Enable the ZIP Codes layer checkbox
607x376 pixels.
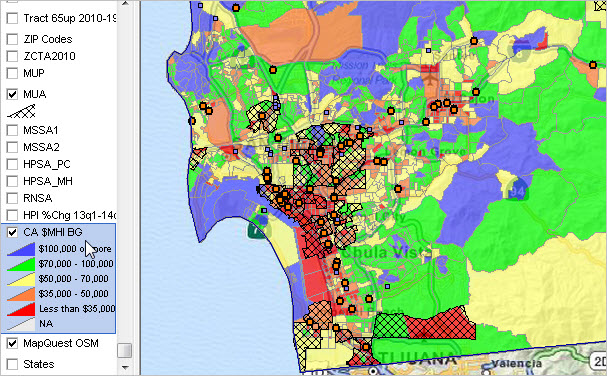pos(12,39)
